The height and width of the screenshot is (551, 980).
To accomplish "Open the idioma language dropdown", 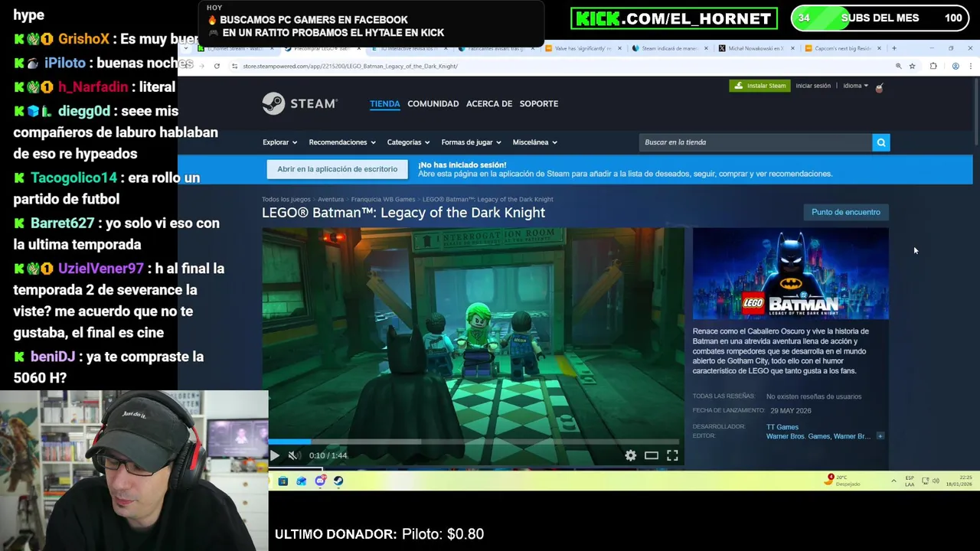I will point(855,86).
